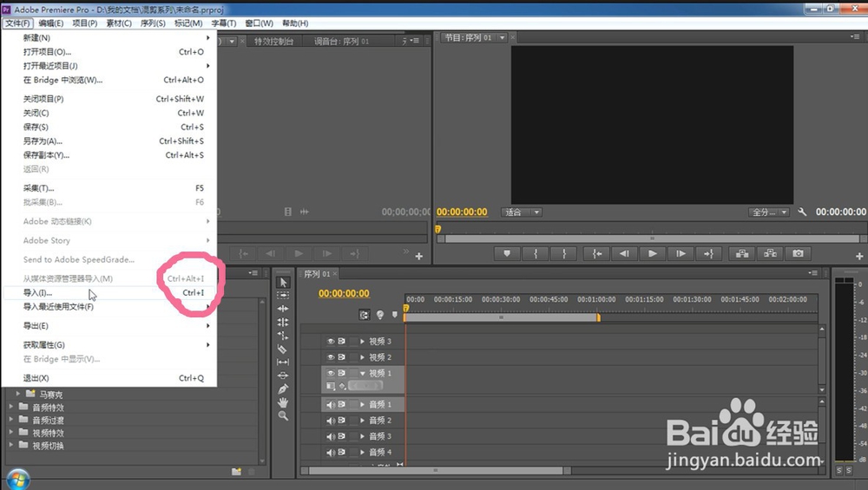The height and width of the screenshot is (490, 868).
Task: Choose 导入(I)... from File menu
Action: click(x=109, y=292)
